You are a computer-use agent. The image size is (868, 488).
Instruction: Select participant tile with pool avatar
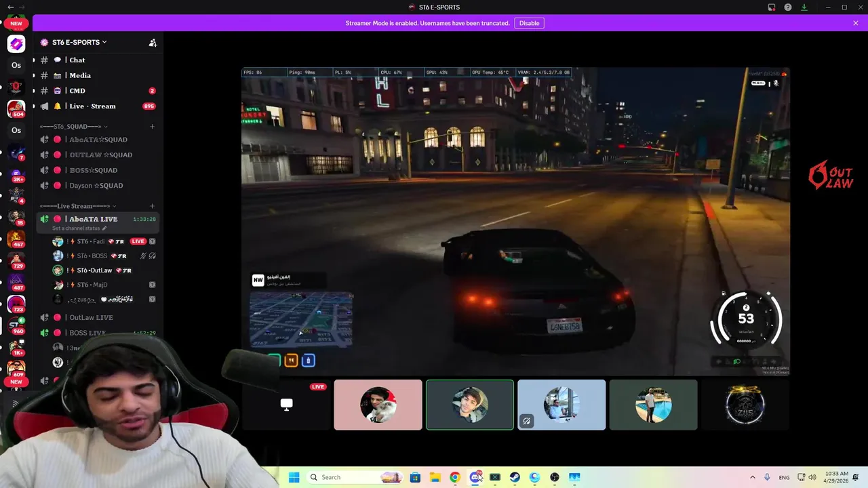pos(653,405)
